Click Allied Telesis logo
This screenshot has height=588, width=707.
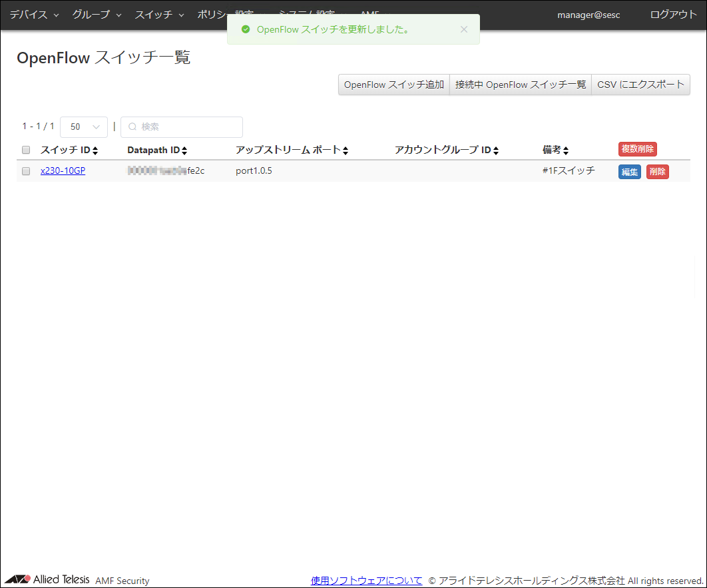click(x=47, y=579)
